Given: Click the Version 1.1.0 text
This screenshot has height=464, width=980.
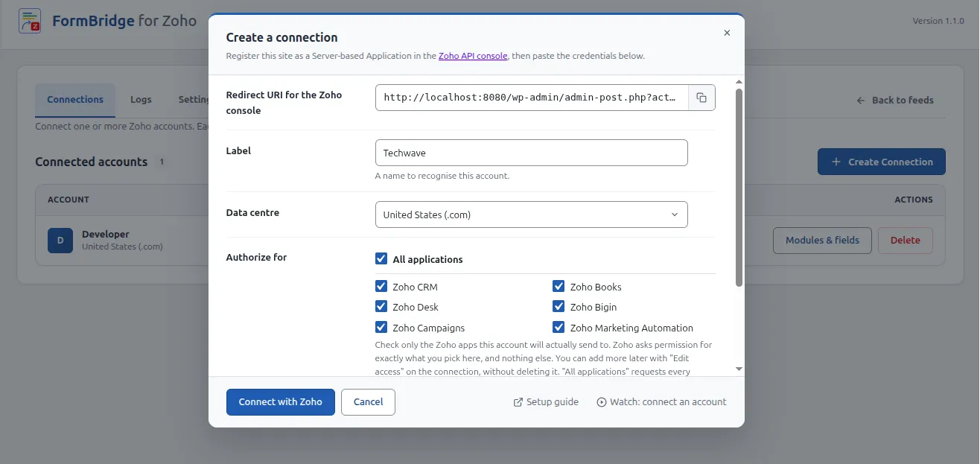Looking at the screenshot, I should point(938,21).
